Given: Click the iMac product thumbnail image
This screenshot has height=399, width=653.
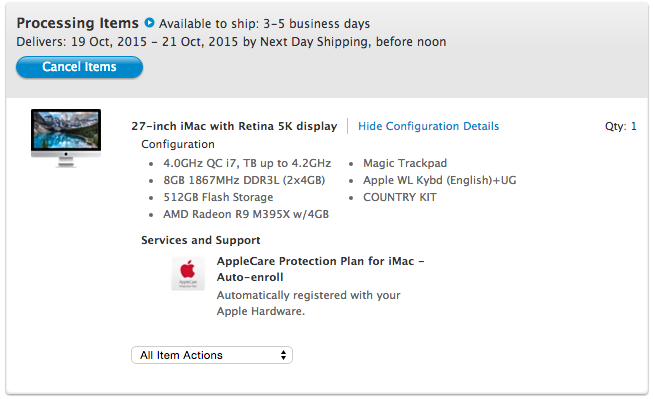Looking at the screenshot, I should tap(66, 138).
